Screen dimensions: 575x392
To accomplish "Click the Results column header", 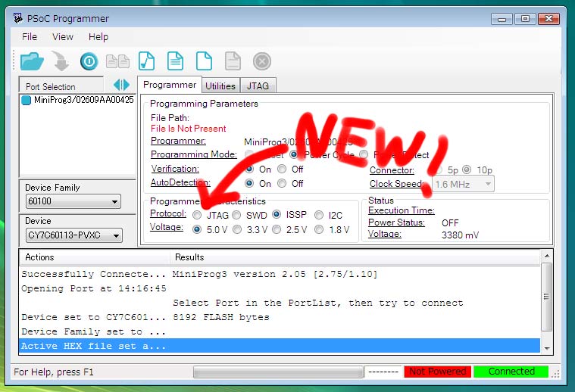I will click(355, 257).
